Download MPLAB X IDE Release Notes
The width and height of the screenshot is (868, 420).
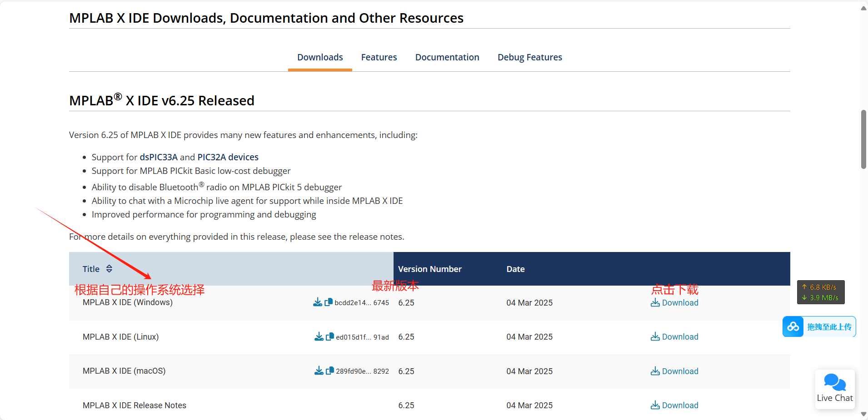pos(680,405)
